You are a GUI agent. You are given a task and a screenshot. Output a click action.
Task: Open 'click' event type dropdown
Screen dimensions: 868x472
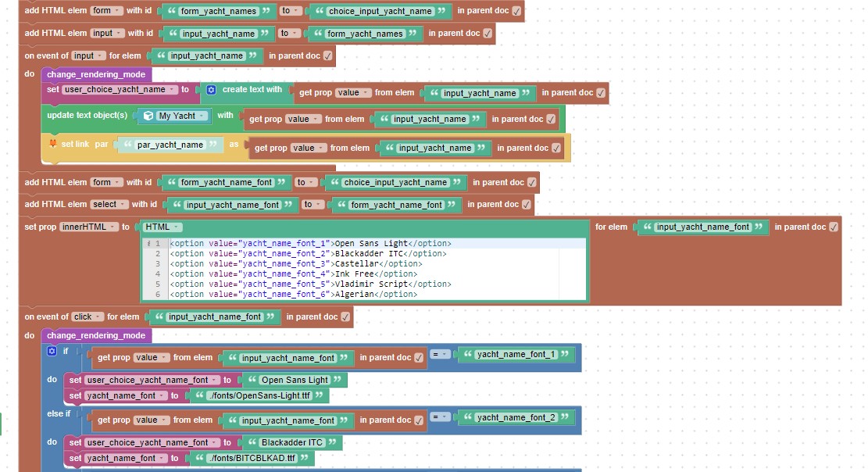pos(88,317)
